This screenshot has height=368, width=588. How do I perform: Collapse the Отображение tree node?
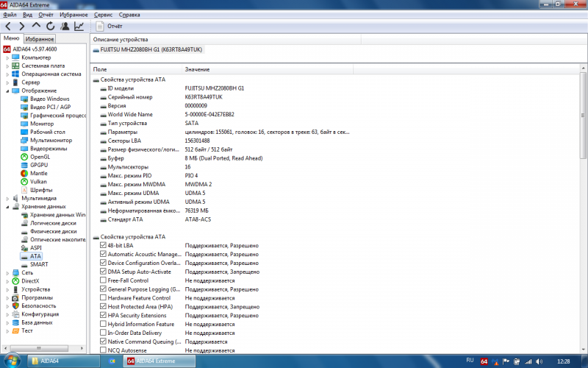7,91
